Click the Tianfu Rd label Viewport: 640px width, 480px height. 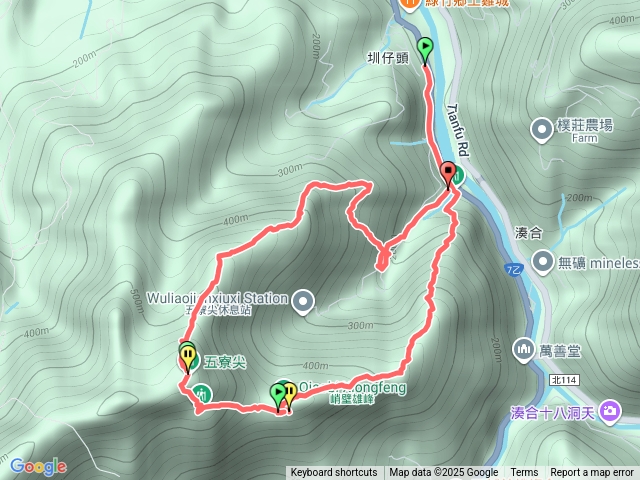point(459,130)
